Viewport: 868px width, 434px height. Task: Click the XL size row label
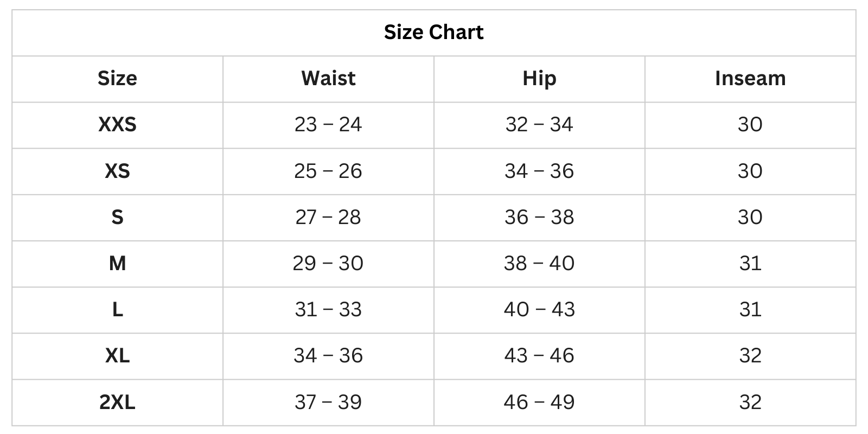(x=117, y=356)
